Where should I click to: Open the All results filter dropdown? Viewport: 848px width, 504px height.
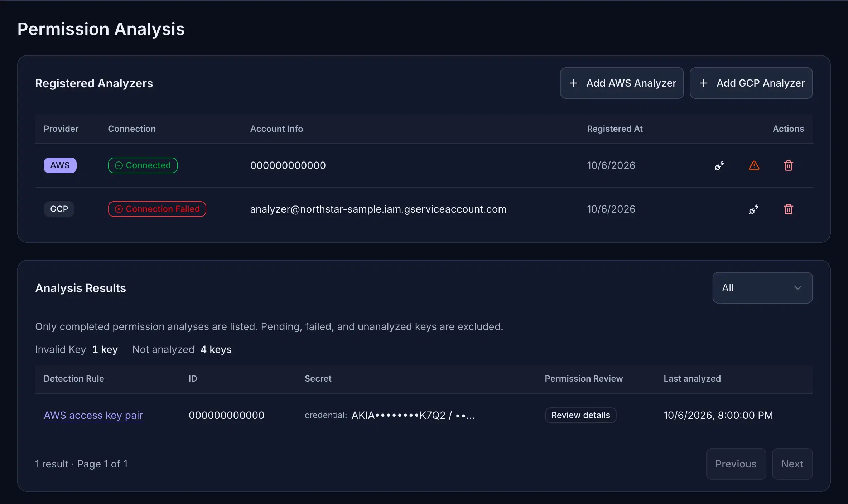[762, 288]
